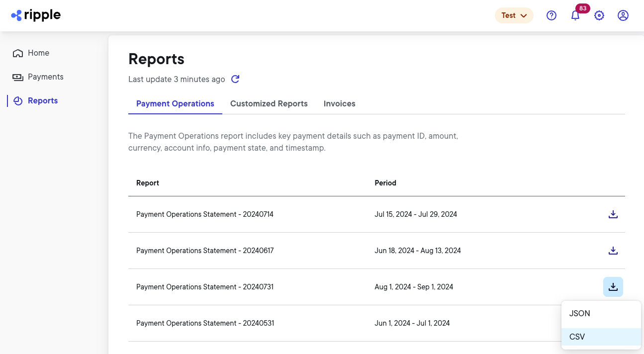
Task: Select the Payment Operations tab
Action: 175,103
